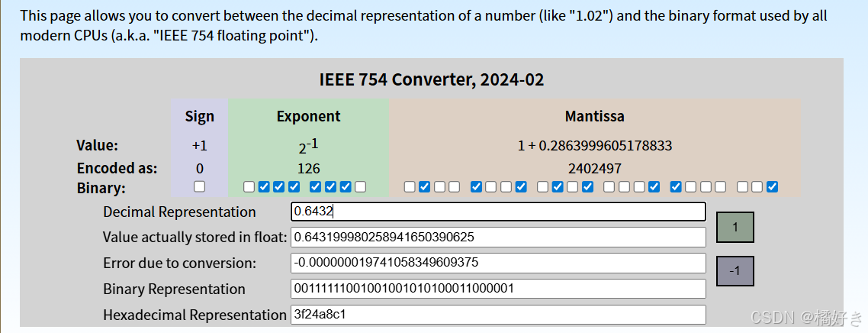
Task: Check the eleventh mantissa bit checkbox
Action: 572,186
